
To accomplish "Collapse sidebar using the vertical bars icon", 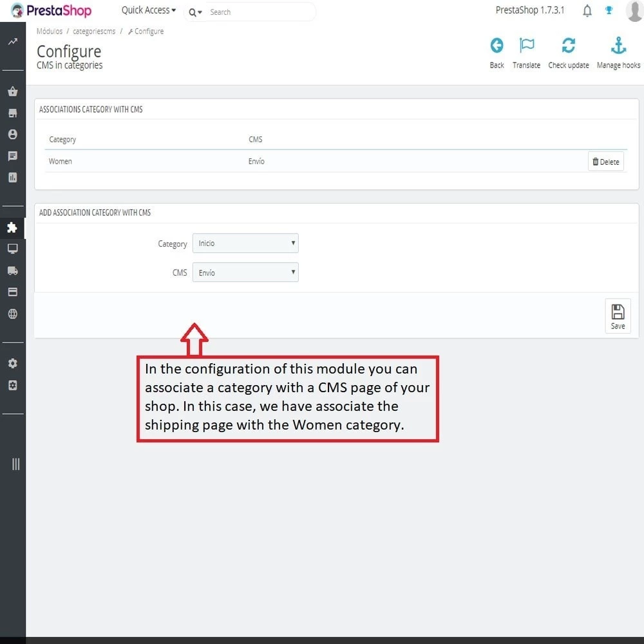I will [x=15, y=464].
